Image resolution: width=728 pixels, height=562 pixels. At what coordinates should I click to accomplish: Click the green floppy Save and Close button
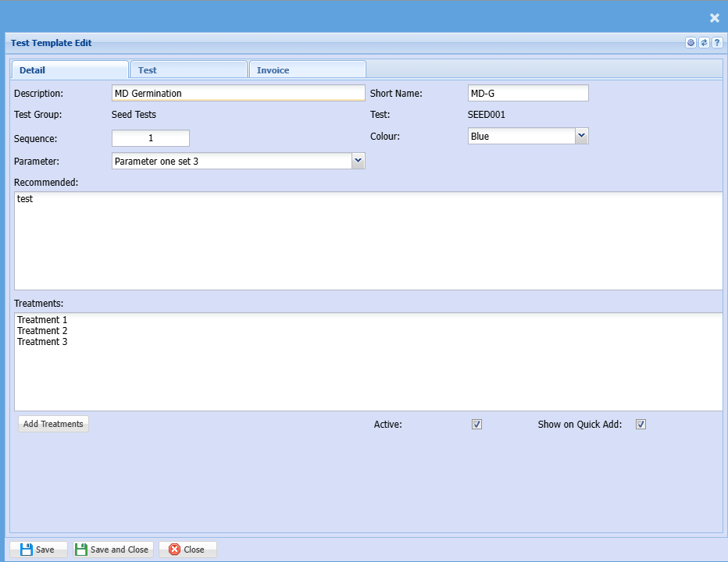[x=112, y=550]
